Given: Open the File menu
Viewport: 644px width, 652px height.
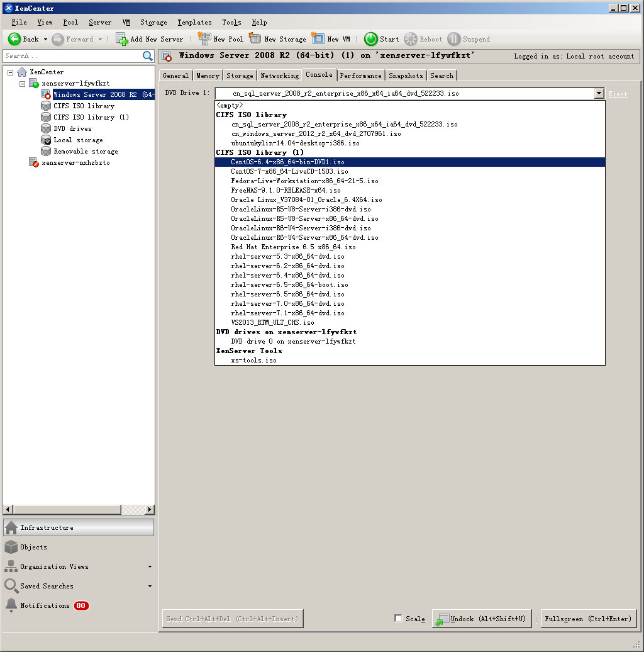Looking at the screenshot, I should point(19,23).
